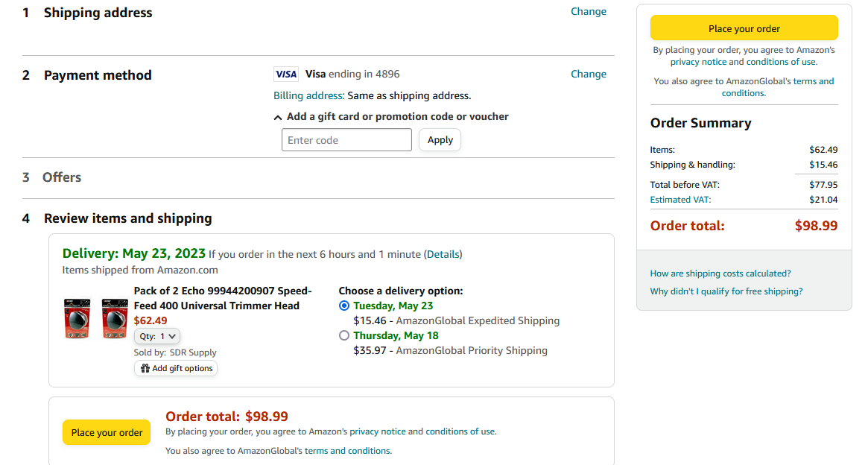Change the payment method

point(589,74)
